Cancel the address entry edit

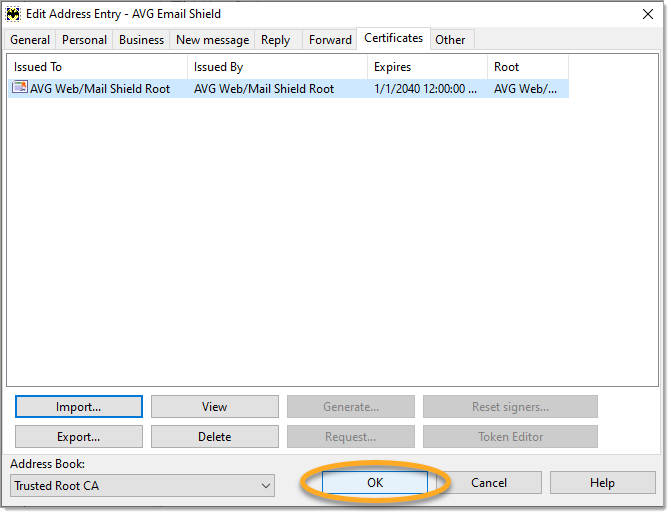tap(489, 483)
